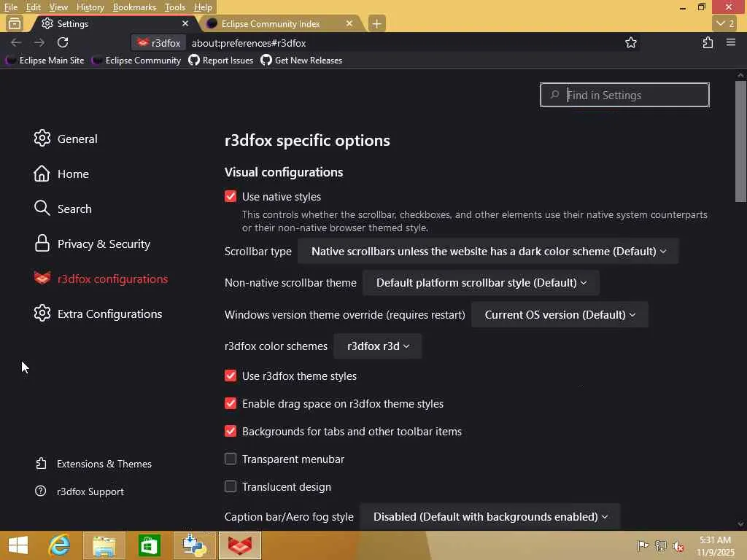
Task: Open the Edit menu
Action: click(x=34, y=7)
